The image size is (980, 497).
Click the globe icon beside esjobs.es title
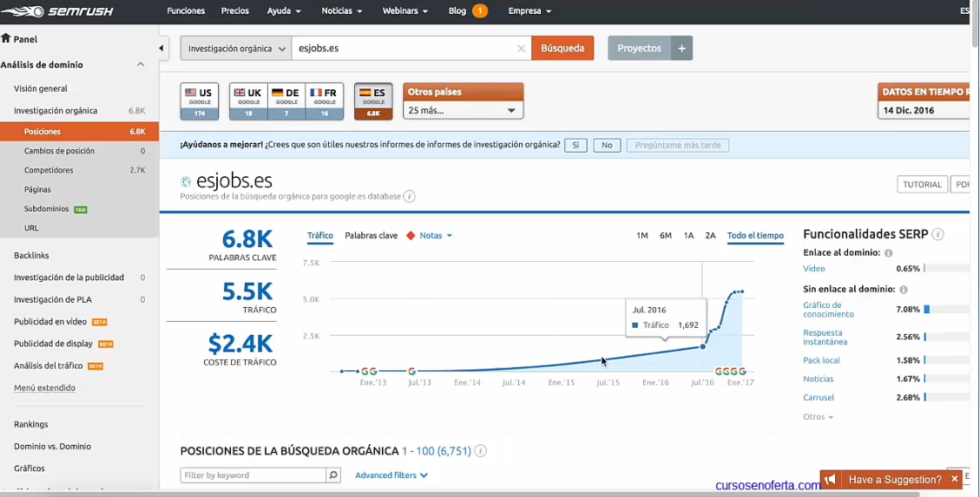[186, 181]
